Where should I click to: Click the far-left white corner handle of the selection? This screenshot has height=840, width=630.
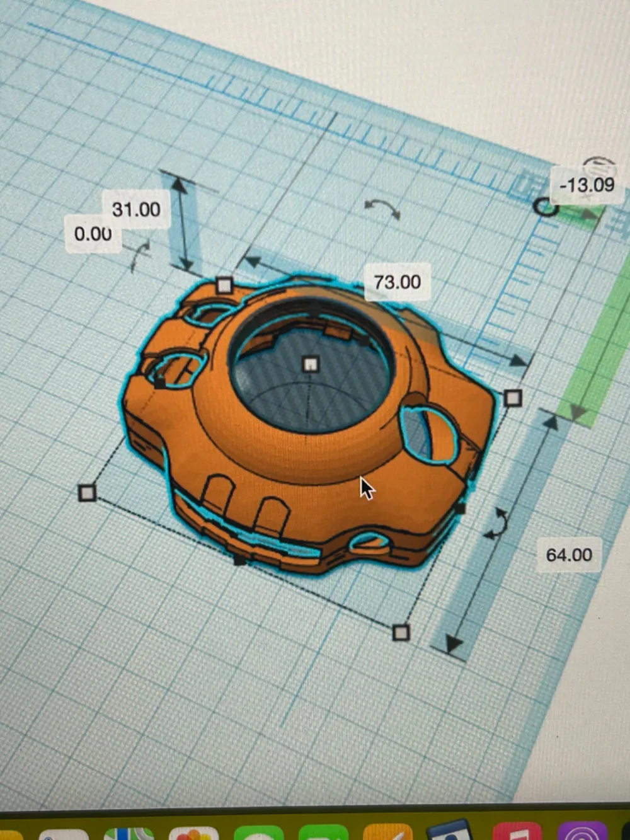[x=87, y=493]
